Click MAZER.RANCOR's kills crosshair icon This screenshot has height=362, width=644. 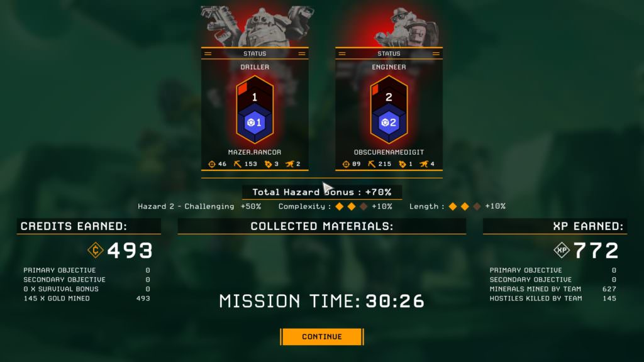tap(211, 164)
